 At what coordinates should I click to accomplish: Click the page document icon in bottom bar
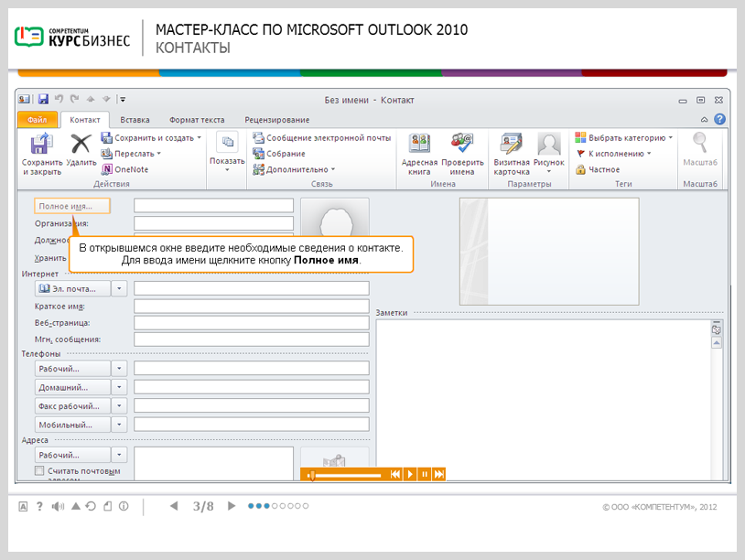point(108,506)
